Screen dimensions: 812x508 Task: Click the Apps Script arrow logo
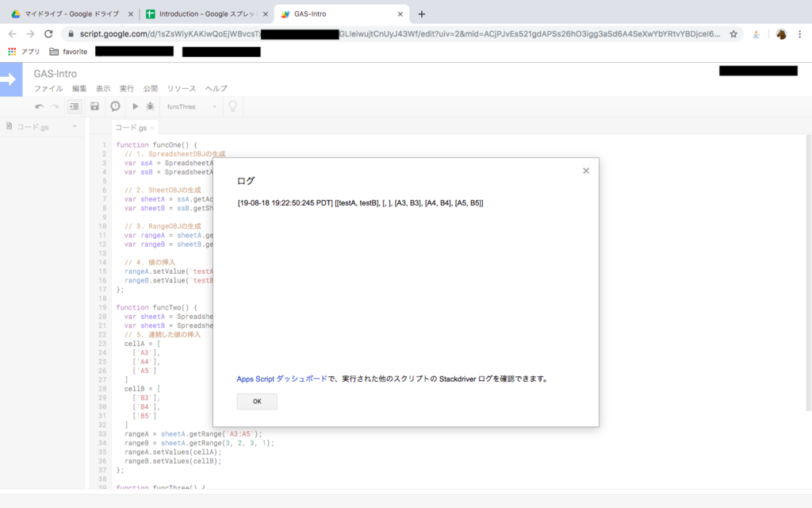[x=10, y=79]
